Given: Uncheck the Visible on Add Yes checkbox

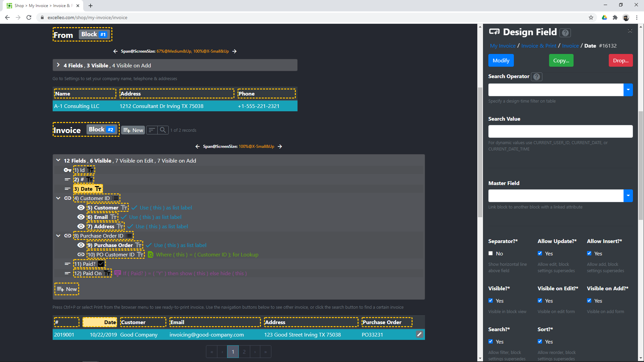Looking at the screenshot, I should [x=589, y=301].
